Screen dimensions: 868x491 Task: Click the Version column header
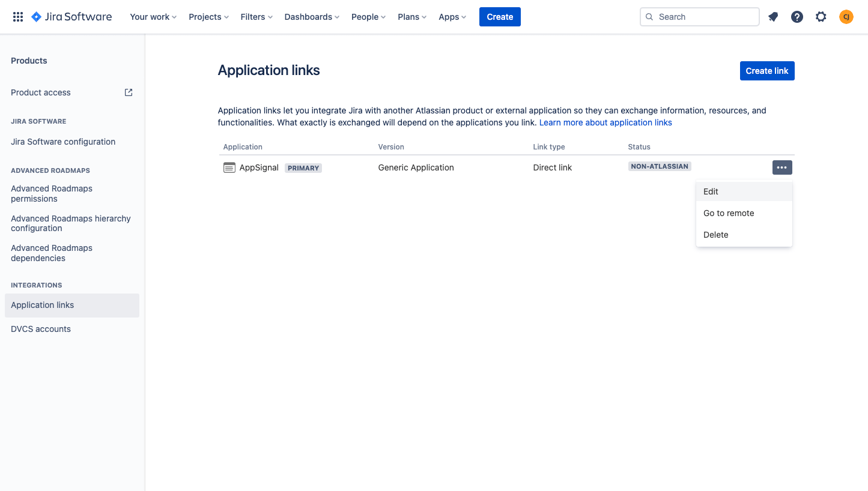(x=391, y=146)
